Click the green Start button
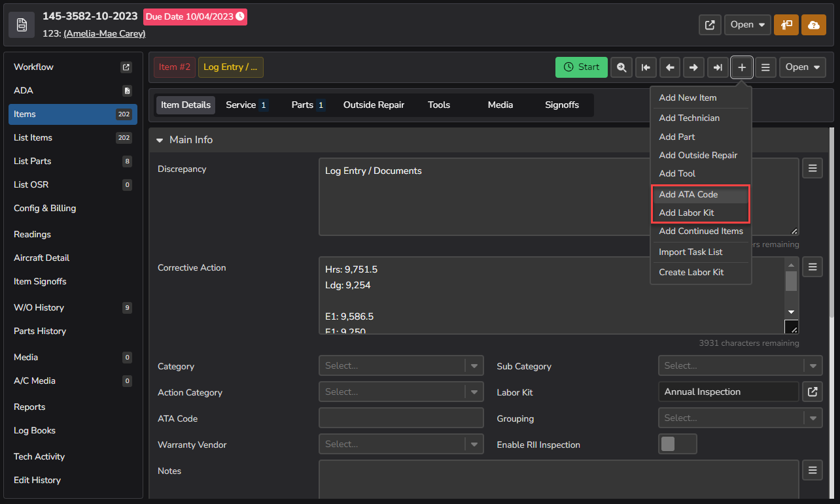Screen dimensions: 840x504 tap(581, 67)
